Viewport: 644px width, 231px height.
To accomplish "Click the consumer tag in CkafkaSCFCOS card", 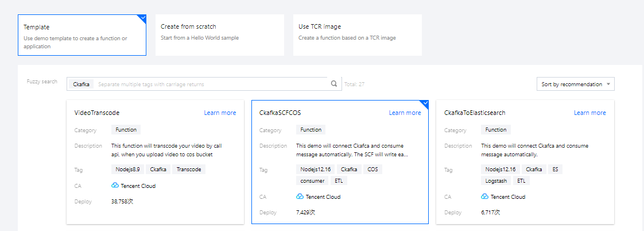I will point(312,180).
